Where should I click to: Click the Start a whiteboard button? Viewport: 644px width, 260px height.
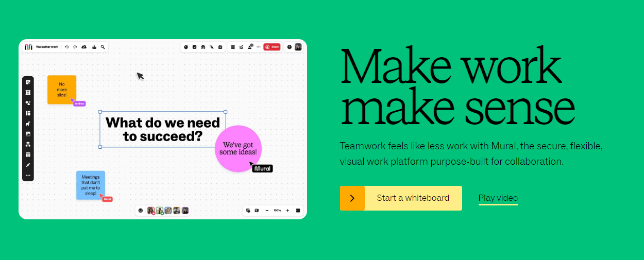pos(401,198)
